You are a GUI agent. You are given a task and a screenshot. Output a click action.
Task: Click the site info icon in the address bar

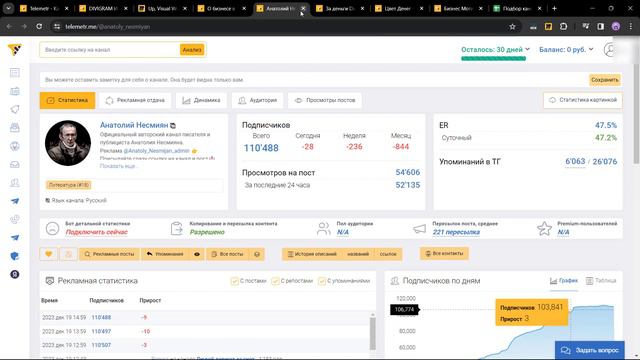pyautogui.click(x=57, y=27)
